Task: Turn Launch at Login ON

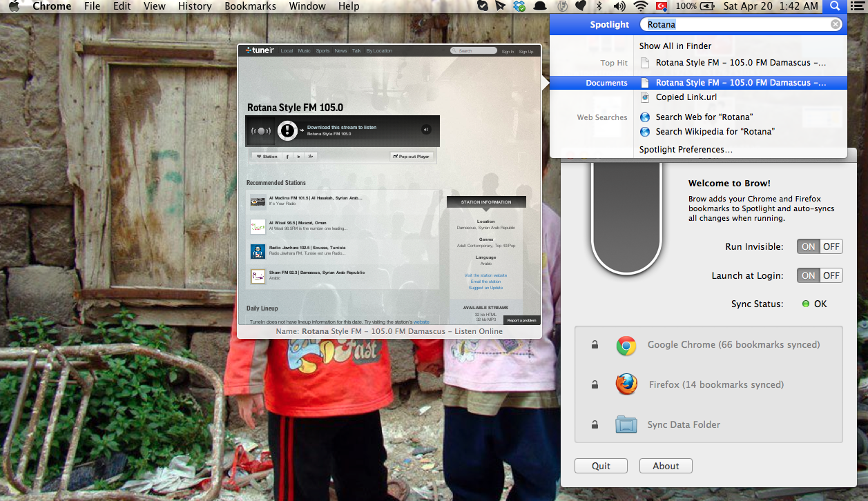Action: coord(808,275)
